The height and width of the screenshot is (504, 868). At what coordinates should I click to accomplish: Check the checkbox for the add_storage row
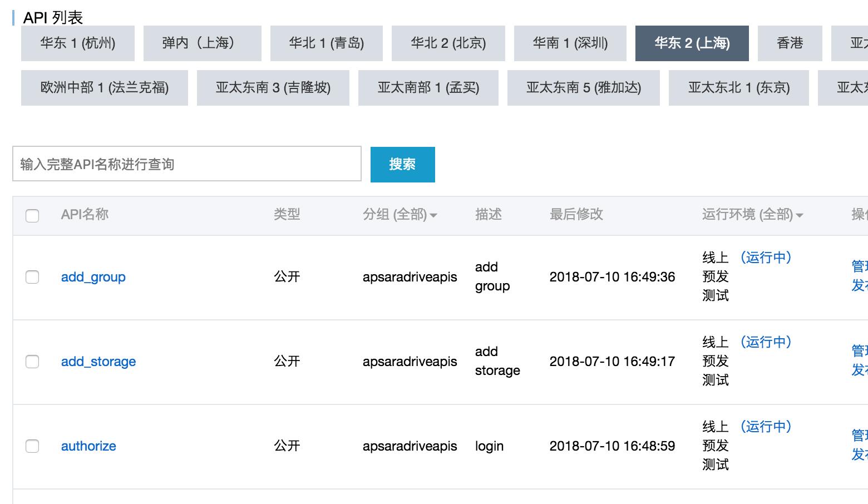(32, 361)
